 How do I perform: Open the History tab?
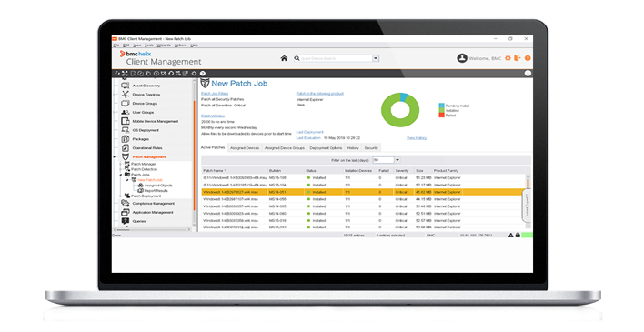point(353,148)
